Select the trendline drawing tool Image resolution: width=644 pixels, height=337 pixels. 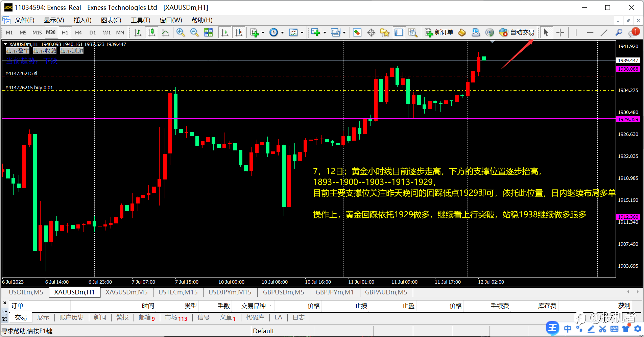click(x=604, y=32)
